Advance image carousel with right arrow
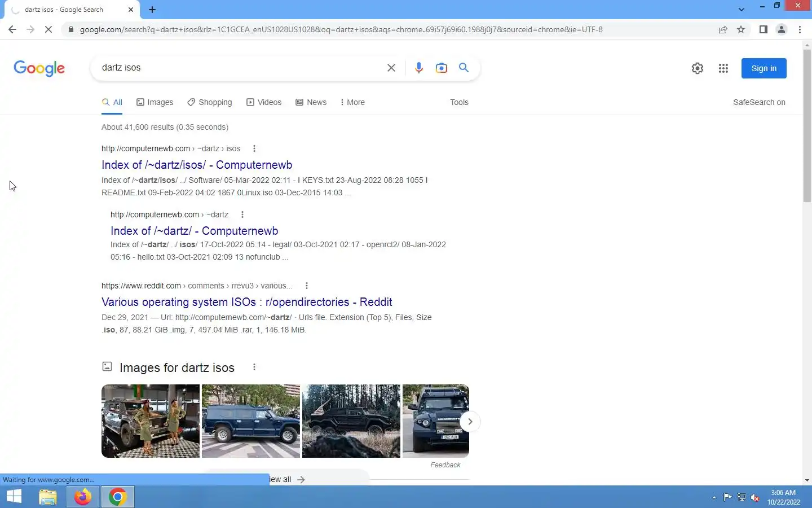Image resolution: width=812 pixels, height=508 pixels. (470, 422)
